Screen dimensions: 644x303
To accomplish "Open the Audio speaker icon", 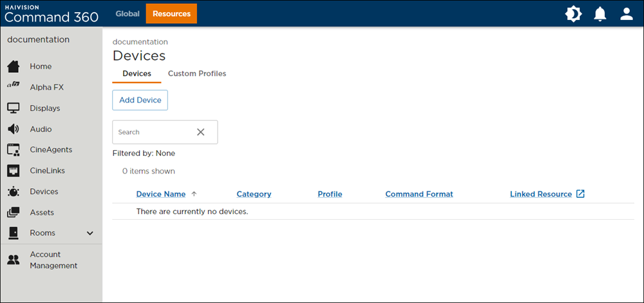I will 13,129.
